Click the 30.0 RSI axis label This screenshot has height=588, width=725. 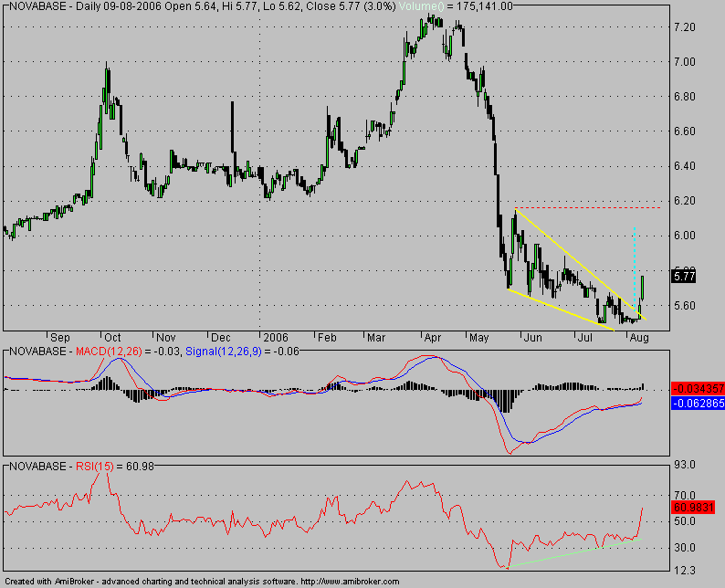tap(685, 548)
